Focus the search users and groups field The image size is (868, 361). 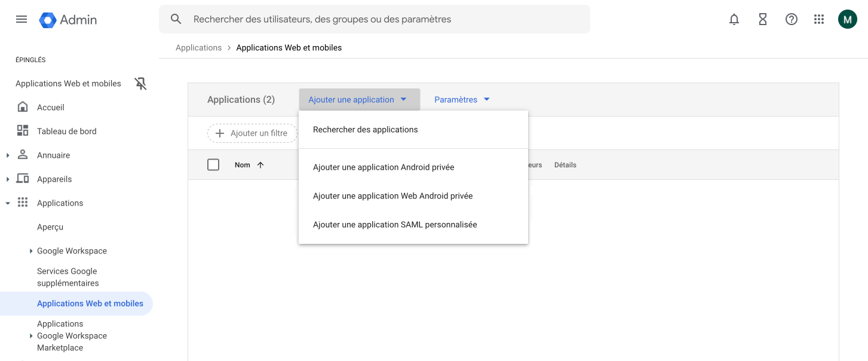pyautogui.click(x=382, y=19)
